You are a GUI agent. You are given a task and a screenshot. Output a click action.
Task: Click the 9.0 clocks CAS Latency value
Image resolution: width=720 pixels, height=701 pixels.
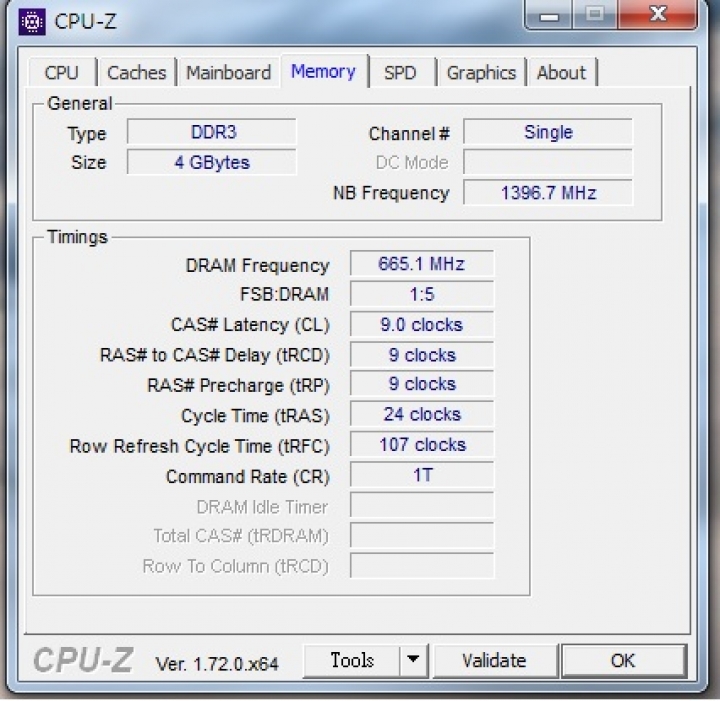point(422,325)
